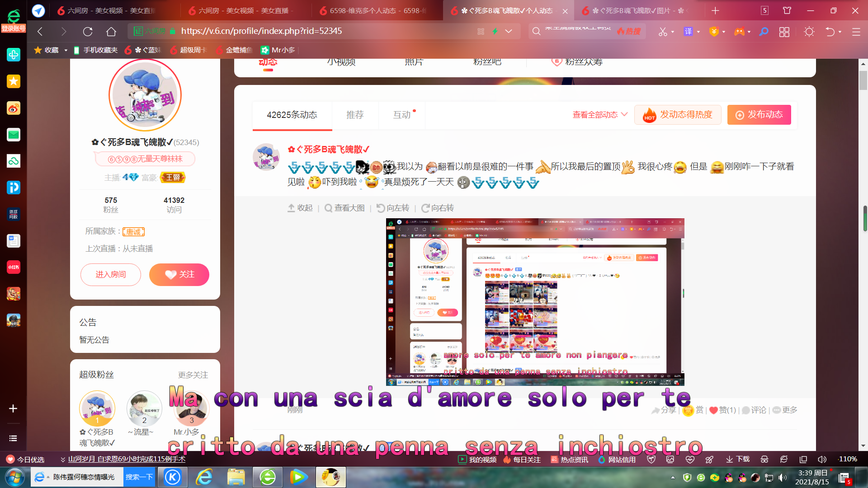Click the 唐诚 family badge

[x=133, y=232]
